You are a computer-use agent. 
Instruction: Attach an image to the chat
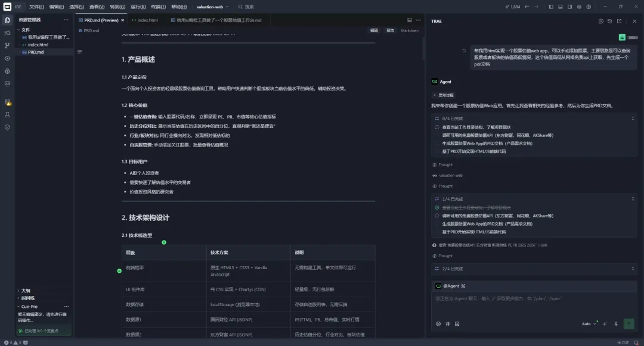click(x=457, y=324)
